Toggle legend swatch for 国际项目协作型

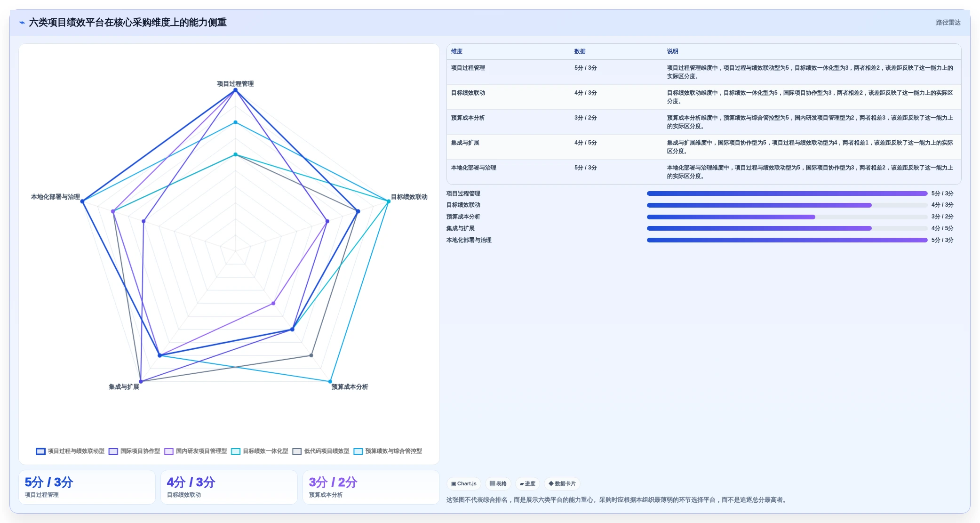tap(113, 451)
